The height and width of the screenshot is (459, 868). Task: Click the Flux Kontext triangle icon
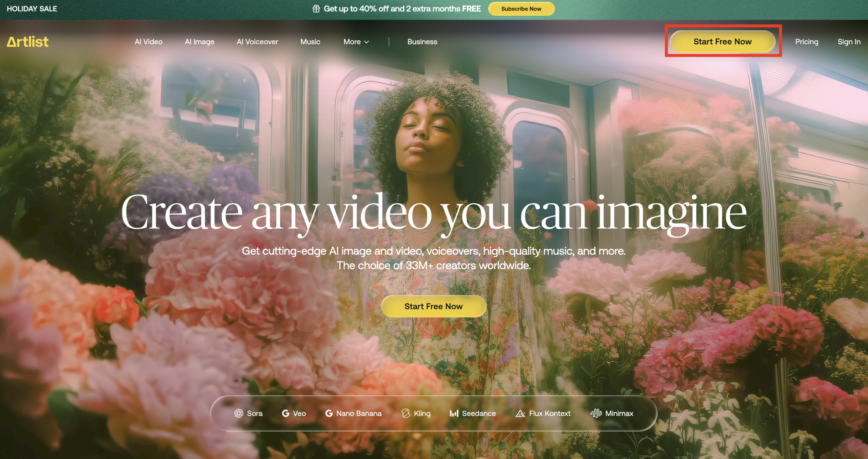(x=520, y=413)
